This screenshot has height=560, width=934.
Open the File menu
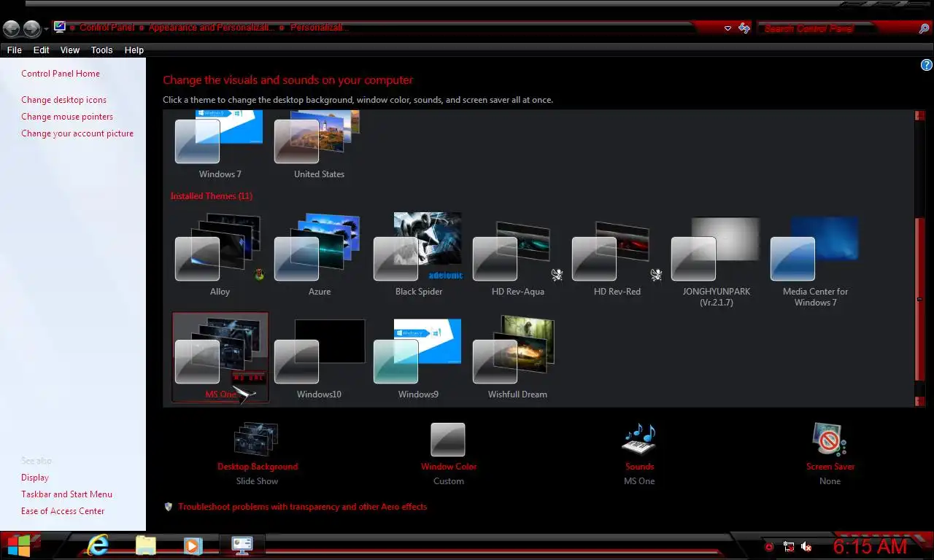click(15, 50)
